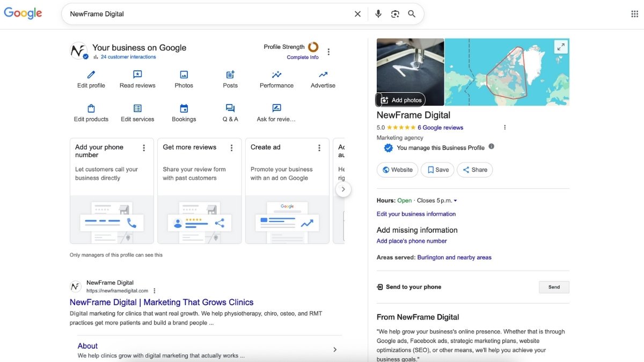Open Profile Strength ring indicator
Viewport: 644px width, 362px height.
pyautogui.click(x=313, y=47)
